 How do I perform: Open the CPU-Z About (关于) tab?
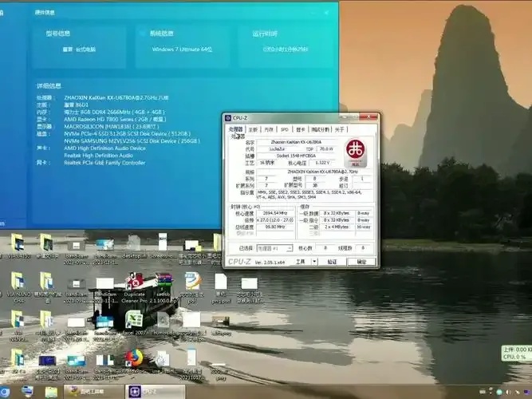(340, 129)
